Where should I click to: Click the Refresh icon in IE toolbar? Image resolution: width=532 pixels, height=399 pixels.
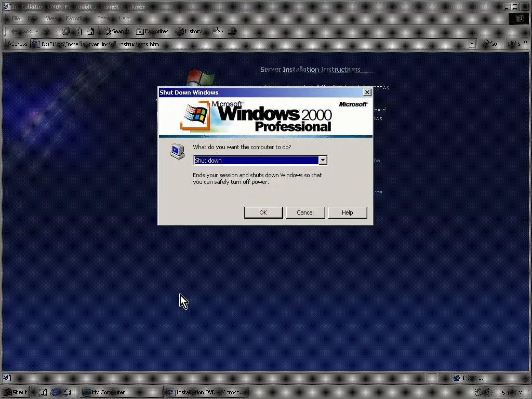coord(78,31)
